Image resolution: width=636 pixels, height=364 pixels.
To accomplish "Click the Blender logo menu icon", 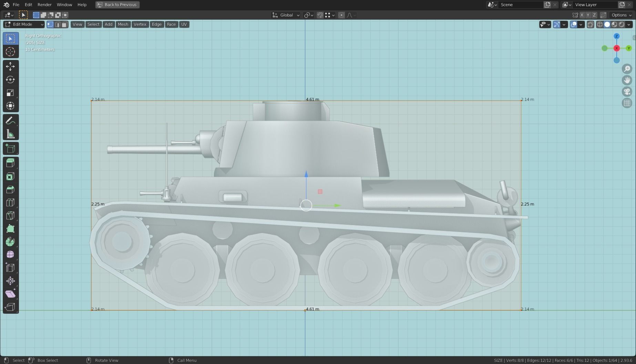I will pos(6,4).
